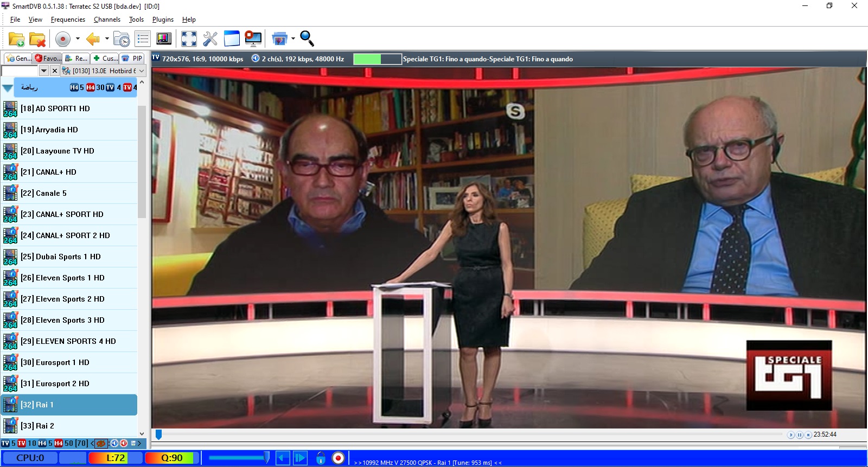Select channel [25] Dubai Sports 1 HD
Viewport: 868px width, 467px height.
click(69, 257)
